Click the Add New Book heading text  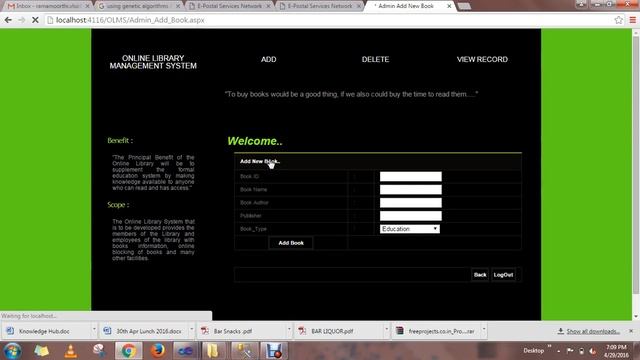(x=260, y=161)
